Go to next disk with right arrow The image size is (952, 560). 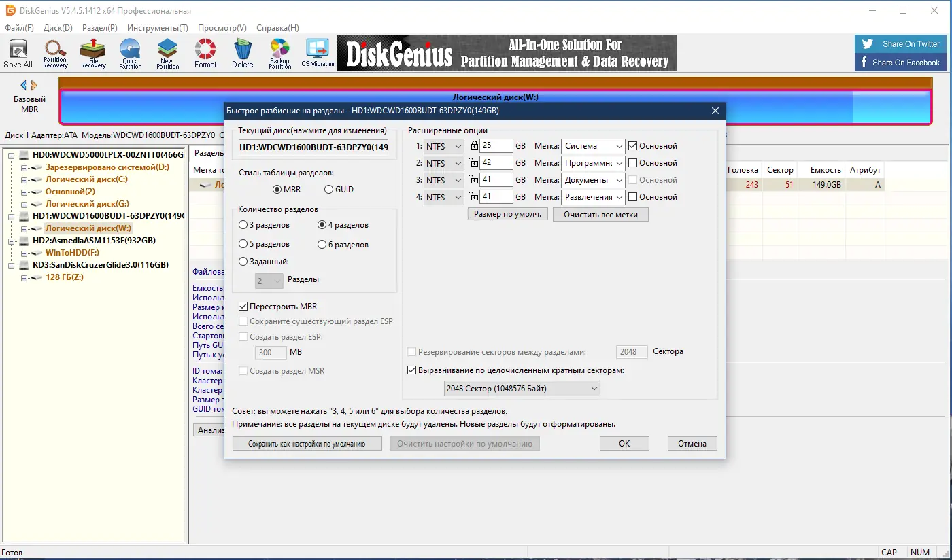click(34, 85)
